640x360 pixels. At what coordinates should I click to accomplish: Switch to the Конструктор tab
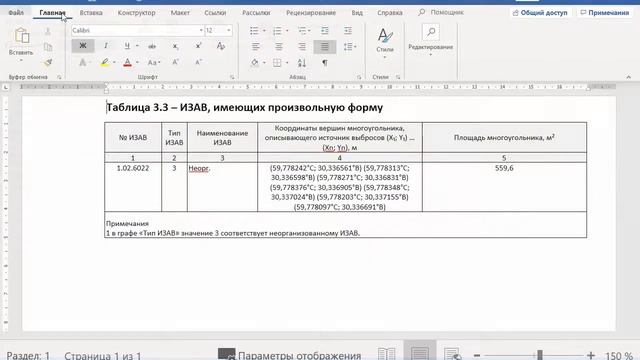coord(136,13)
